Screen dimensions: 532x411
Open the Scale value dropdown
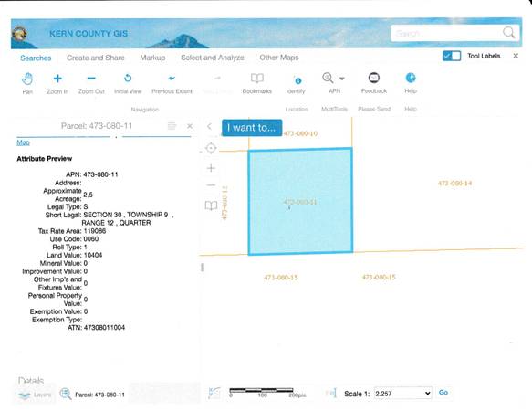pyautogui.click(x=402, y=393)
